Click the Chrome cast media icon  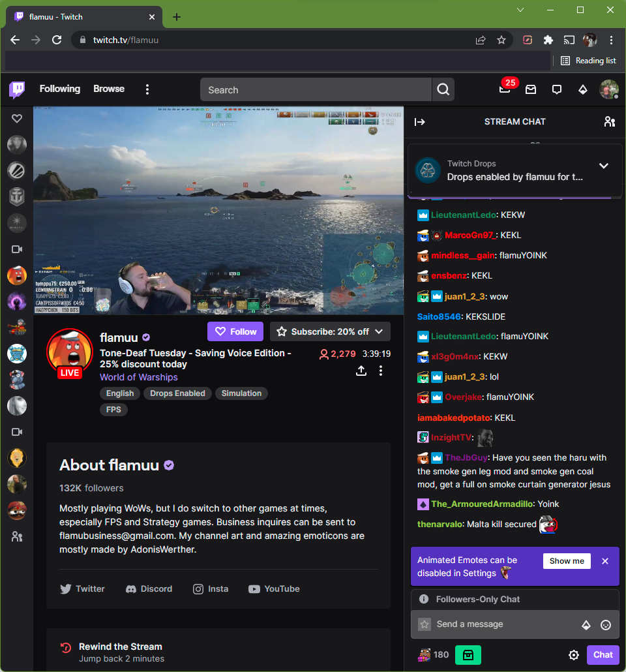(x=569, y=40)
